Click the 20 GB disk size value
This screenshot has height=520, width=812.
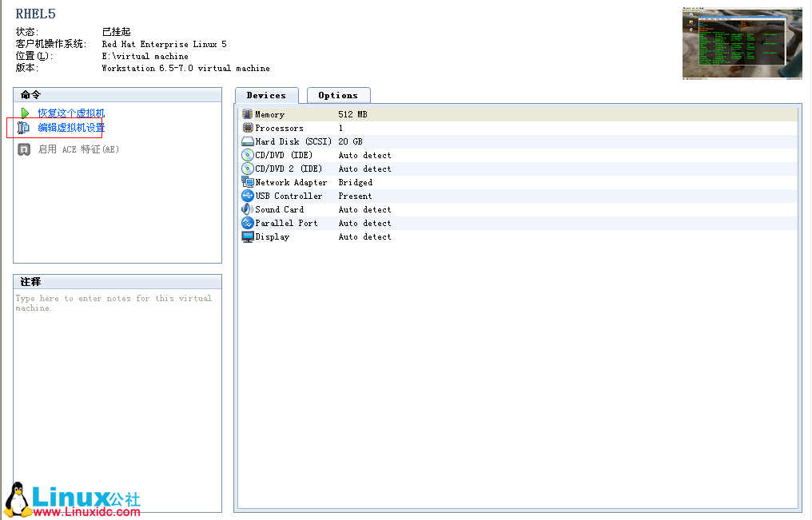coord(351,141)
